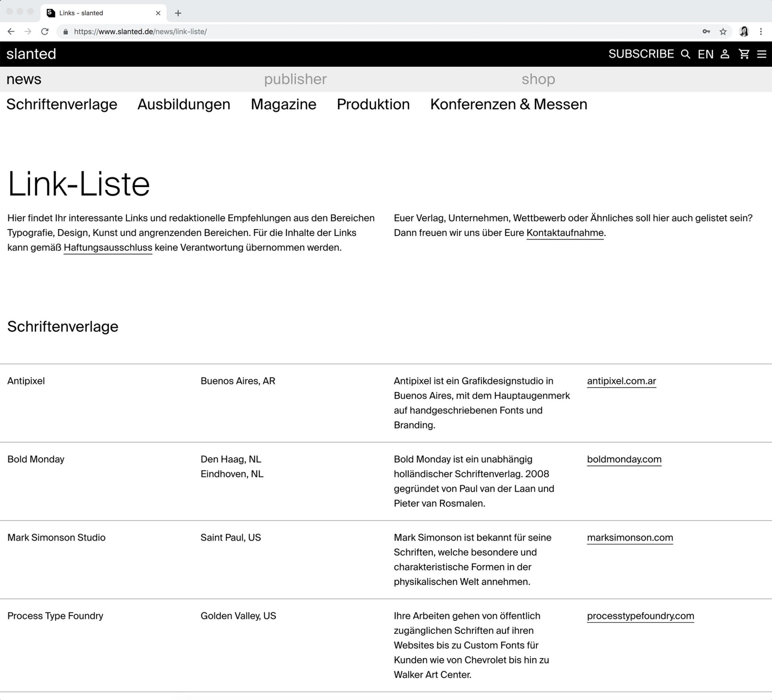
Task: Click the Process Type Foundry cell
Action: [x=55, y=616]
